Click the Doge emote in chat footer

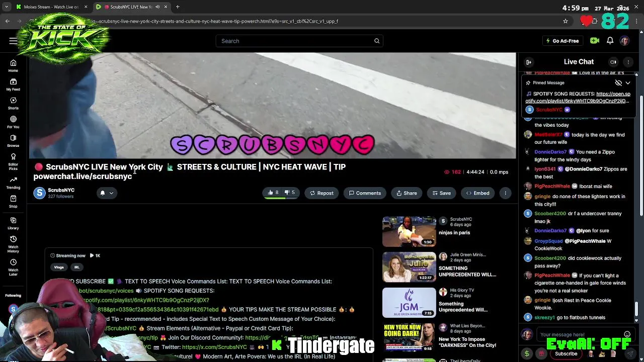tap(602, 354)
